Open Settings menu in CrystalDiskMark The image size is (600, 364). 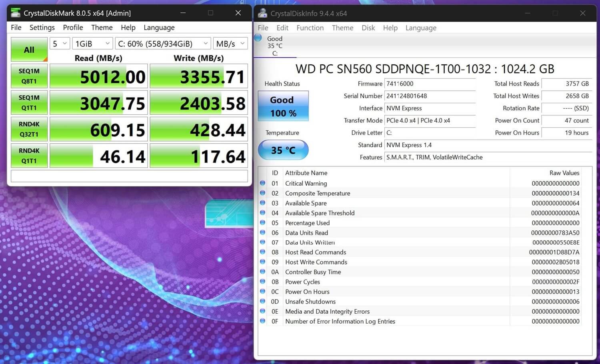[42, 27]
